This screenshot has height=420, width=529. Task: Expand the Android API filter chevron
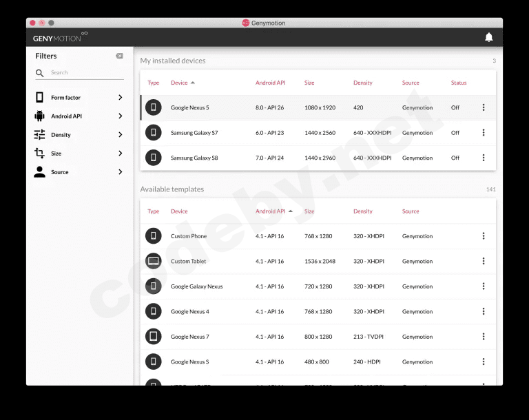coord(121,116)
